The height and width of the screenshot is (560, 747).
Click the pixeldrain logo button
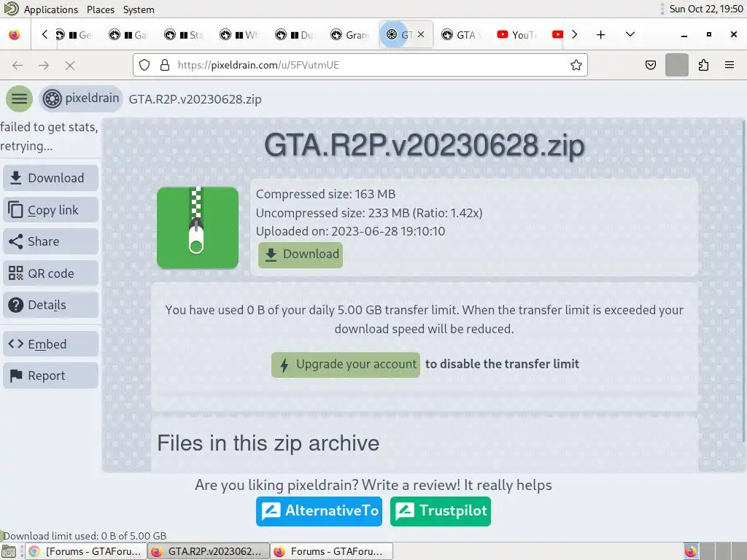81,98
